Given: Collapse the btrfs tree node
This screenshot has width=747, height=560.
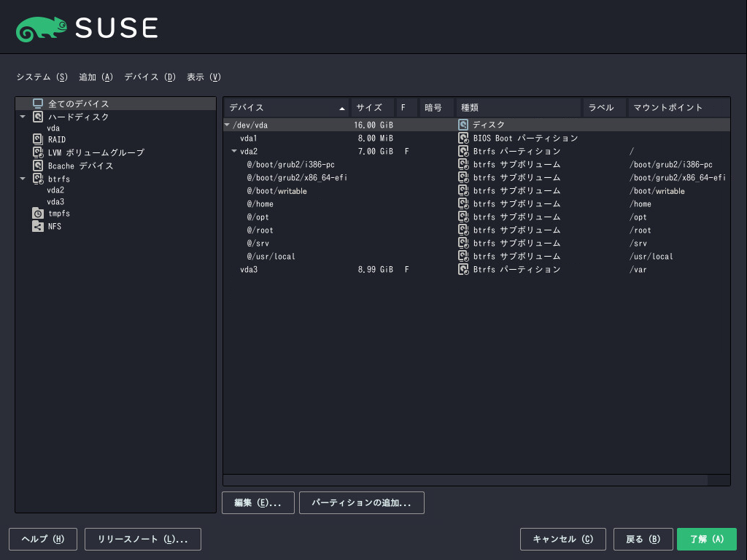Looking at the screenshot, I should pos(23,179).
